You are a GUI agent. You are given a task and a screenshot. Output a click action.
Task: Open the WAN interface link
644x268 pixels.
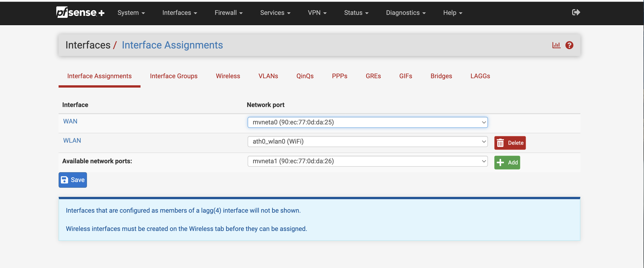[70, 121]
